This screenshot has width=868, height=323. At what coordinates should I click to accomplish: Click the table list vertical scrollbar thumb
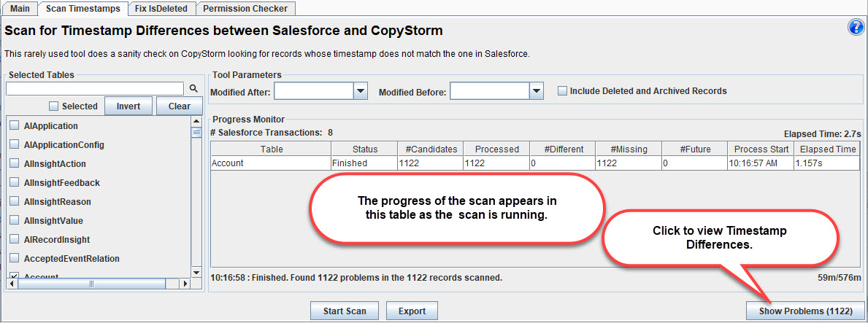tap(196, 132)
